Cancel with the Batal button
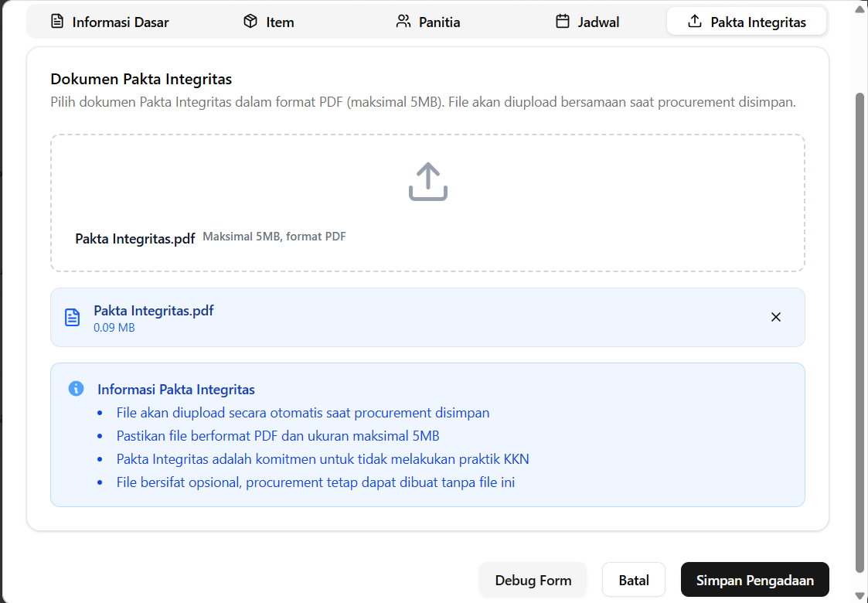This screenshot has width=868, height=603. tap(634, 580)
